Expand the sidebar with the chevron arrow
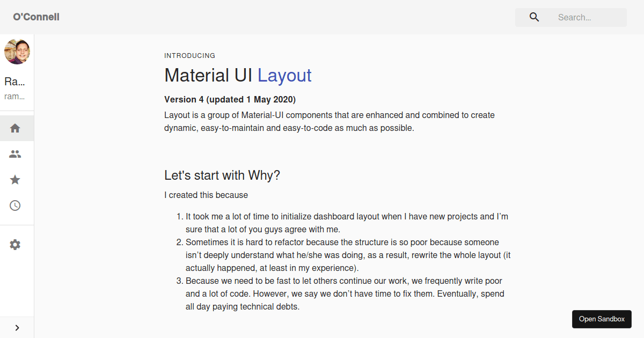The height and width of the screenshot is (338, 644). coord(17,327)
